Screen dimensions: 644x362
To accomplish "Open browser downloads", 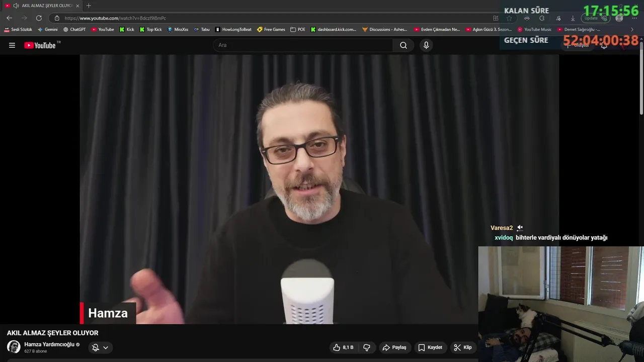I will click(573, 18).
